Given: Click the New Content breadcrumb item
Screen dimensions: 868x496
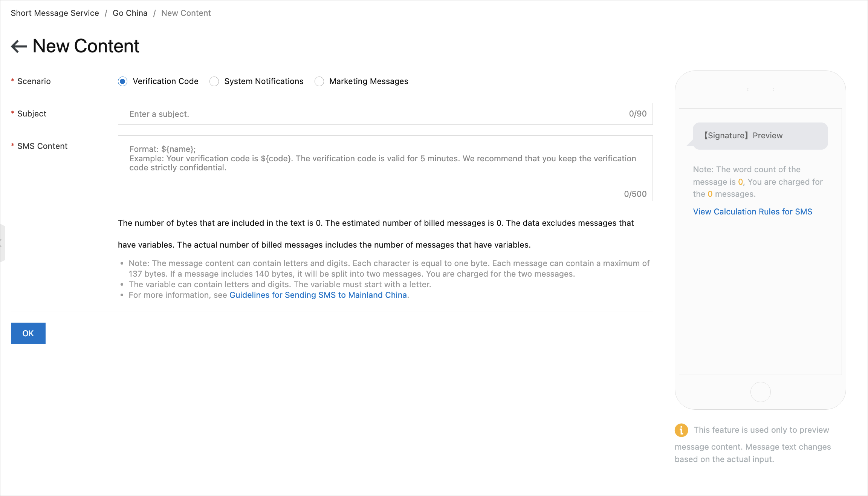Looking at the screenshot, I should coord(186,13).
